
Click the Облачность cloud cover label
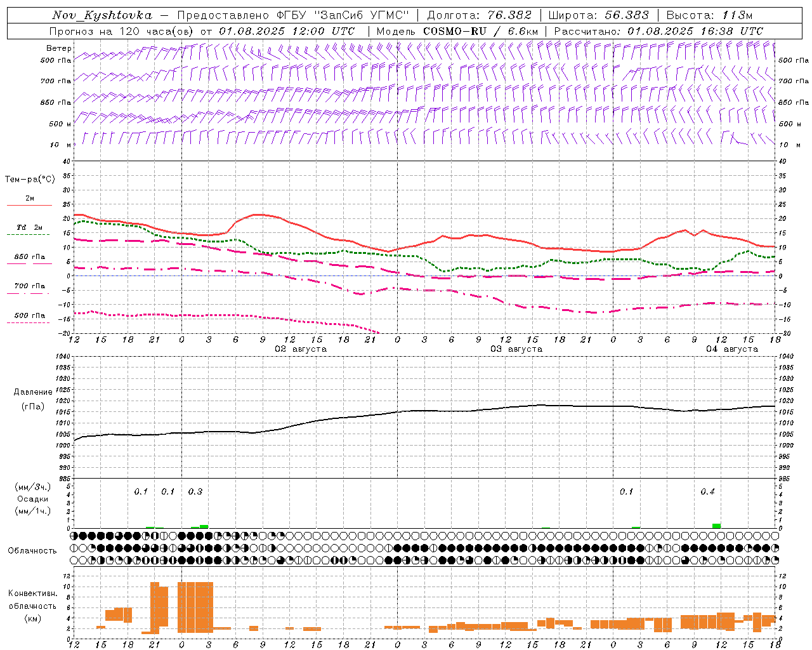[32, 551]
